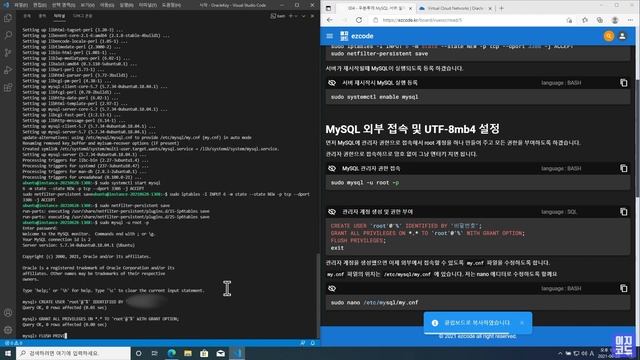Open Task View from the taskbar
This screenshot has width=640, height=360.
pyautogui.click(x=155, y=353)
